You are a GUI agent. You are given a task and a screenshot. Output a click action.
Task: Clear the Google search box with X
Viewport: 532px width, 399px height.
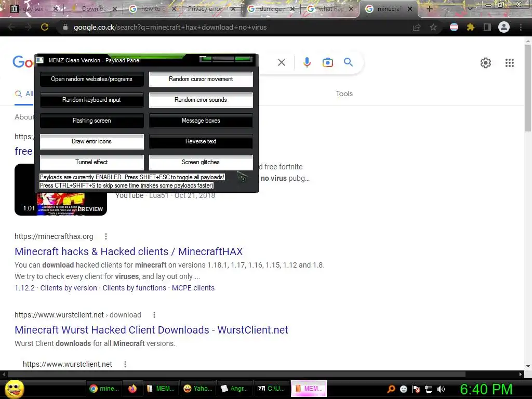pyautogui.click(x=281, y=62)
